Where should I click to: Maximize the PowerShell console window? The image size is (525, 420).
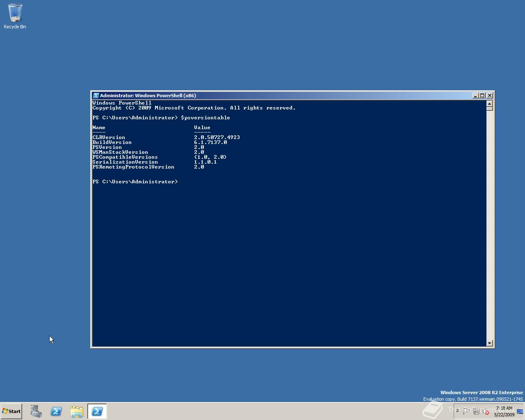pos(482,96)
